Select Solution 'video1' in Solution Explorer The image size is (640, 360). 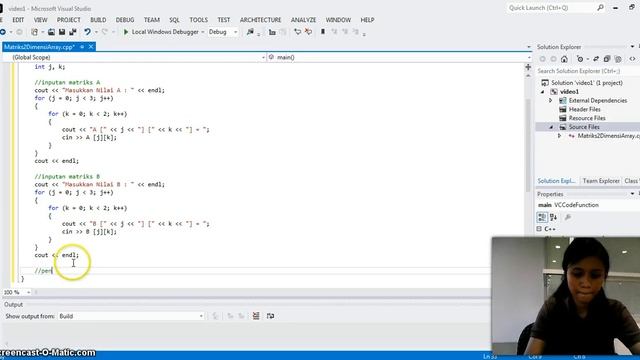click(x=587, y=83)
